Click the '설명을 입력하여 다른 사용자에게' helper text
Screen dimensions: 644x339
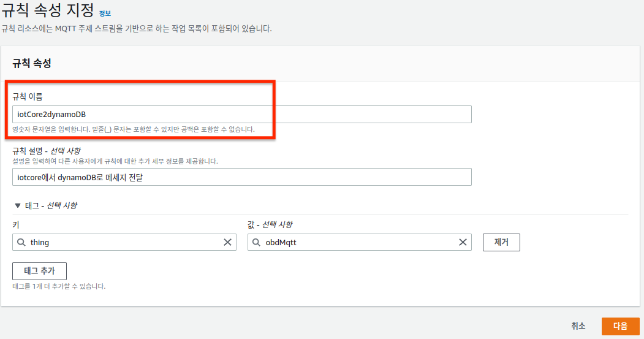115,161
